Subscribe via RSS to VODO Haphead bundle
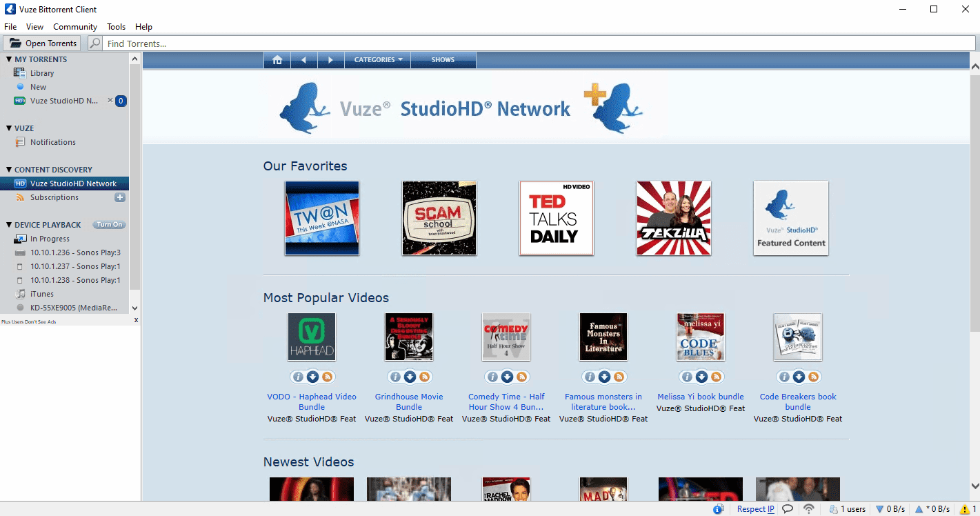Image resolution: width=980 pixels, height=516 pixels. click(x=327, y=377)
